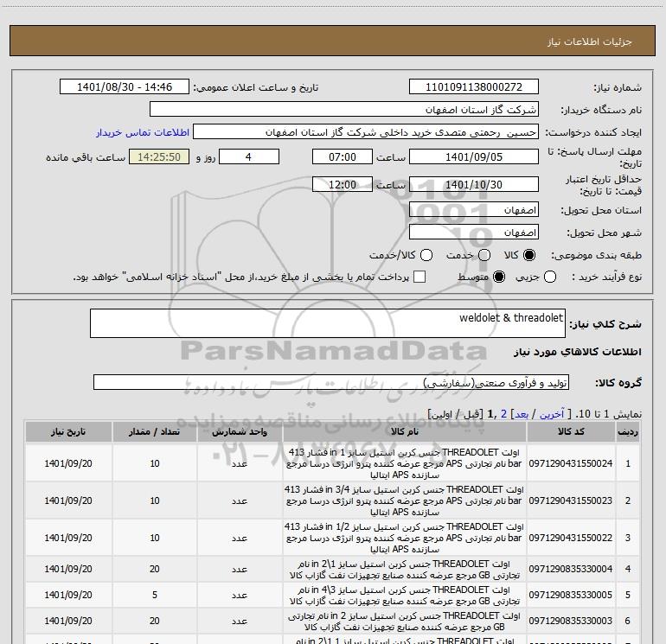The image size is (666, 644).
Task: Click the weldolet & threadolet description box
Action: coord(328,323)
